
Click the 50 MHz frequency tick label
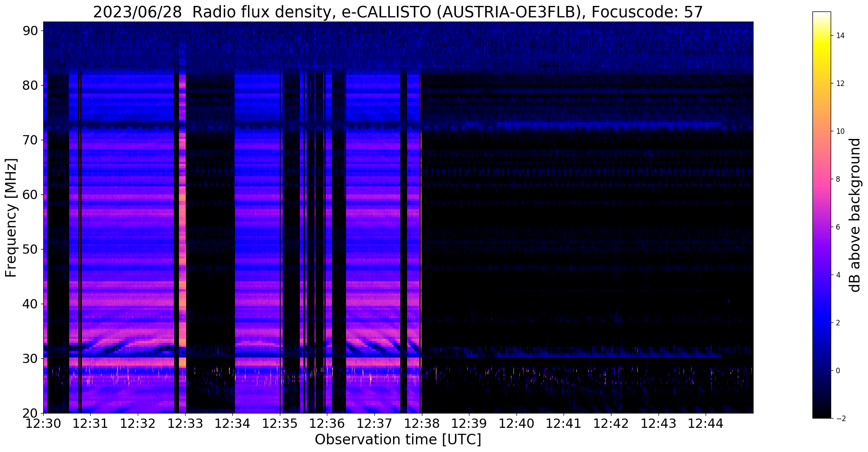point(31,249)
